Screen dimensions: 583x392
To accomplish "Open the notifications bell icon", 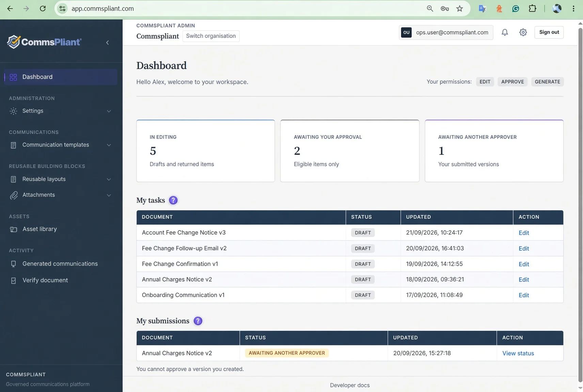I will point(505,32).
